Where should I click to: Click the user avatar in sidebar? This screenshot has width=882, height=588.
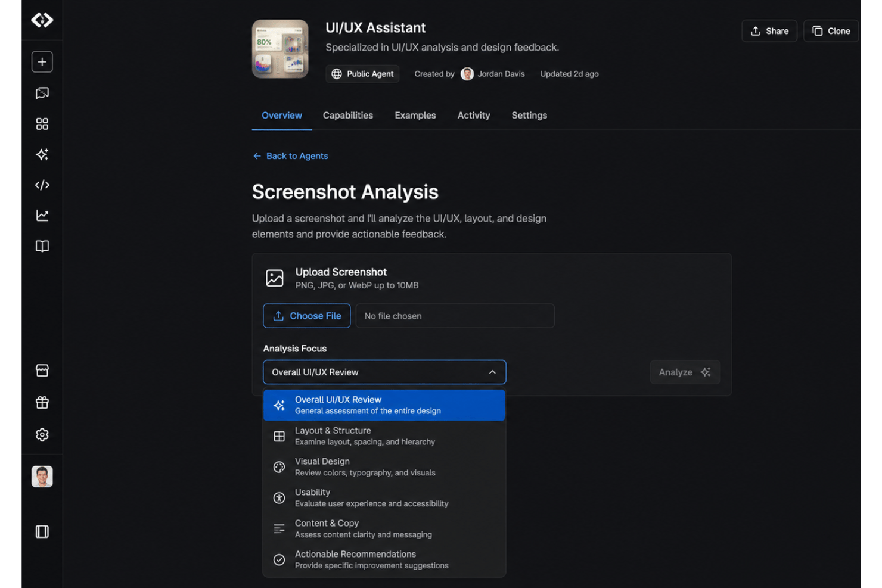pyautogui.click(x=42, y=477)
